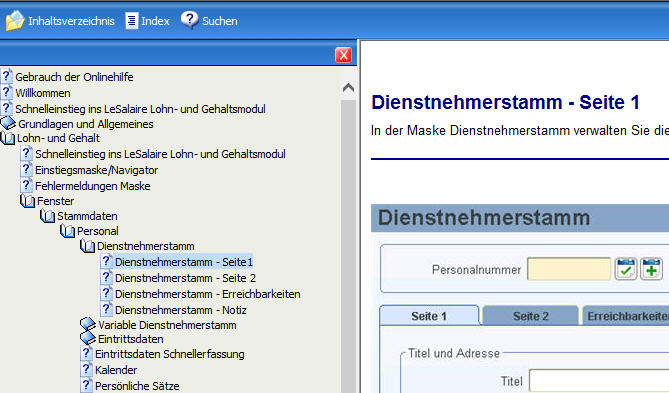Click the Personalnummer input field
This screenshot has width=669, height=393.
(569, 269)
